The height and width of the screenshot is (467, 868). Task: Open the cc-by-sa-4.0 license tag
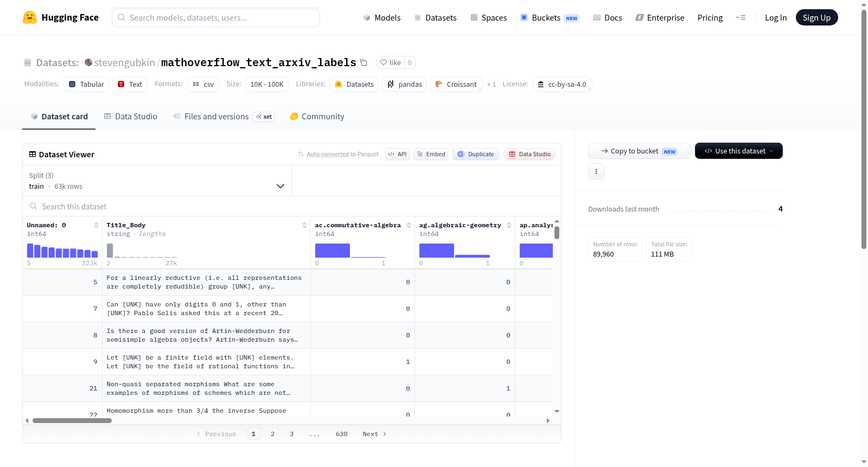562,84
